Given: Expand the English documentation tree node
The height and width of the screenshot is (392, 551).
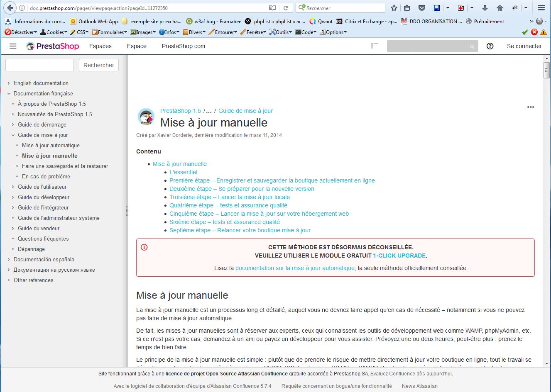Looking at the screenshot, I should [x=9, y=83].
